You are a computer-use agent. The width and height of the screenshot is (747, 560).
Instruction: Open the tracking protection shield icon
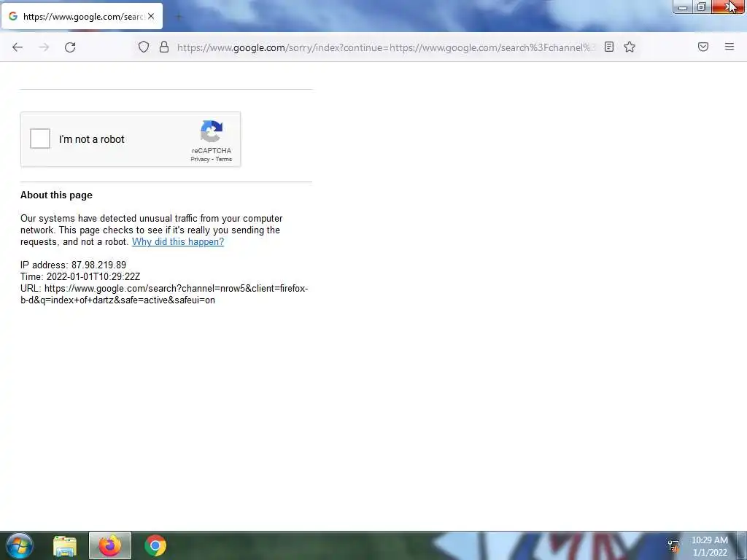(144, 47)
